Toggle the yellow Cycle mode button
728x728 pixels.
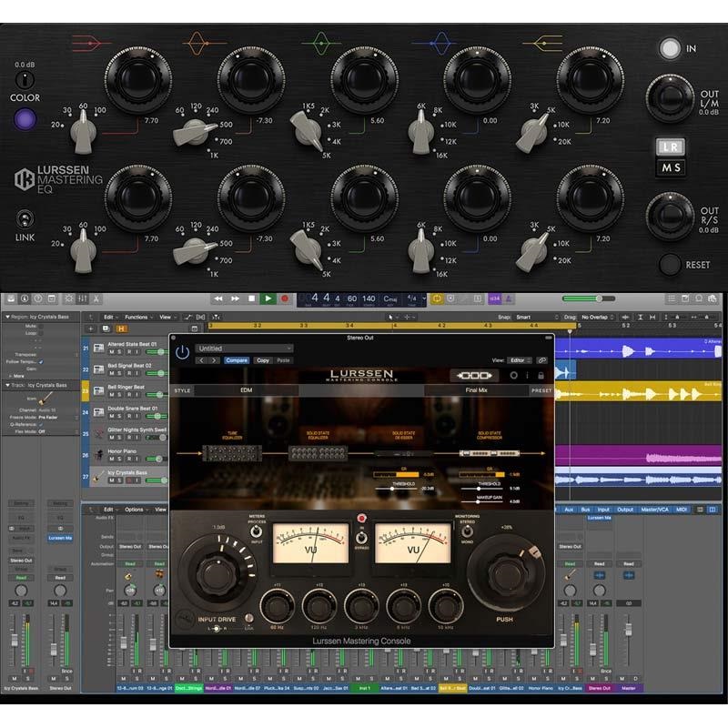(437, 298)
